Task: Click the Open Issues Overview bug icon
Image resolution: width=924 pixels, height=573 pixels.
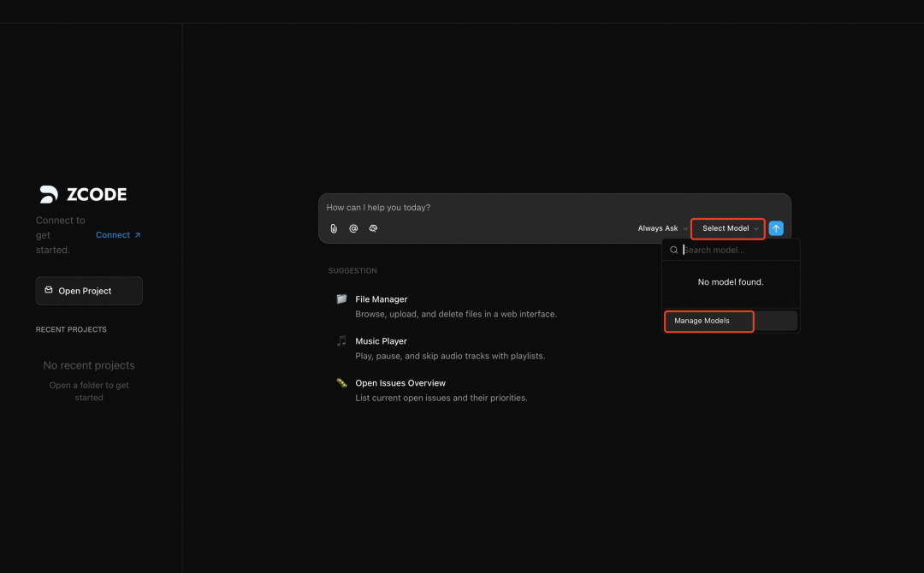Action: [x=341, y=383]
